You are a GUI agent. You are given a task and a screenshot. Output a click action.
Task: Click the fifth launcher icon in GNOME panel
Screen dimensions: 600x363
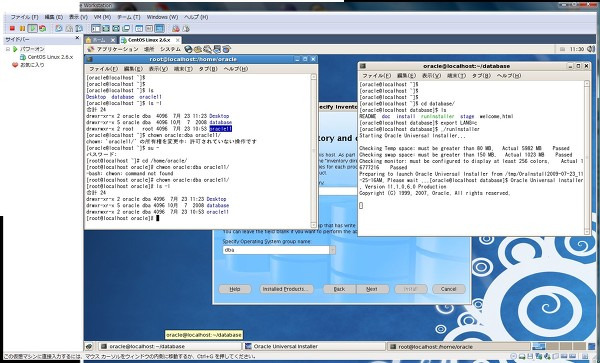[227, 49]
